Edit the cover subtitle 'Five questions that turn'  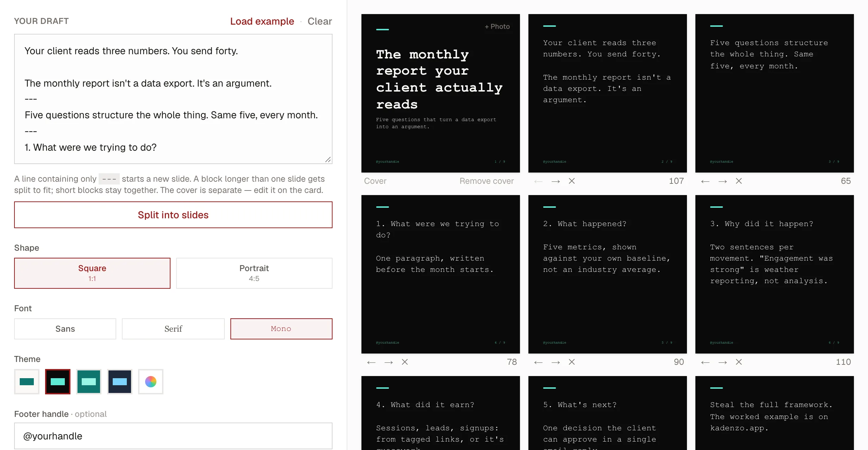tap(436, 123)
